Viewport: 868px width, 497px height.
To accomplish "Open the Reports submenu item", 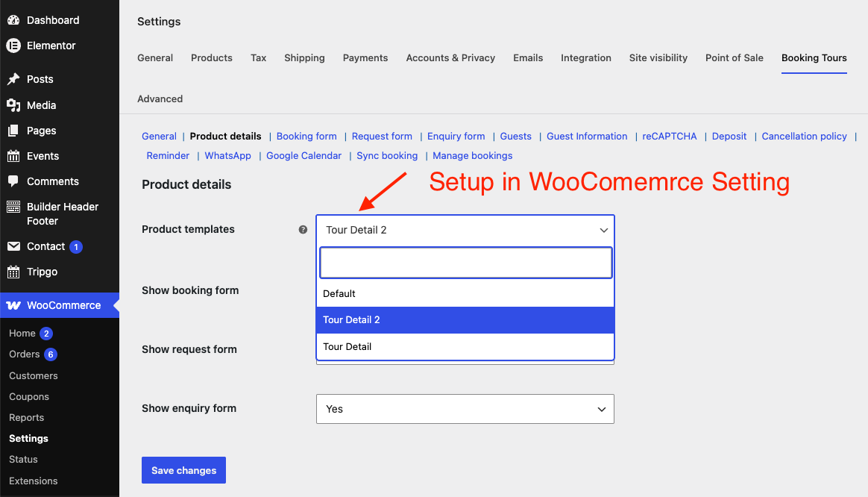I will coord(27,418).
